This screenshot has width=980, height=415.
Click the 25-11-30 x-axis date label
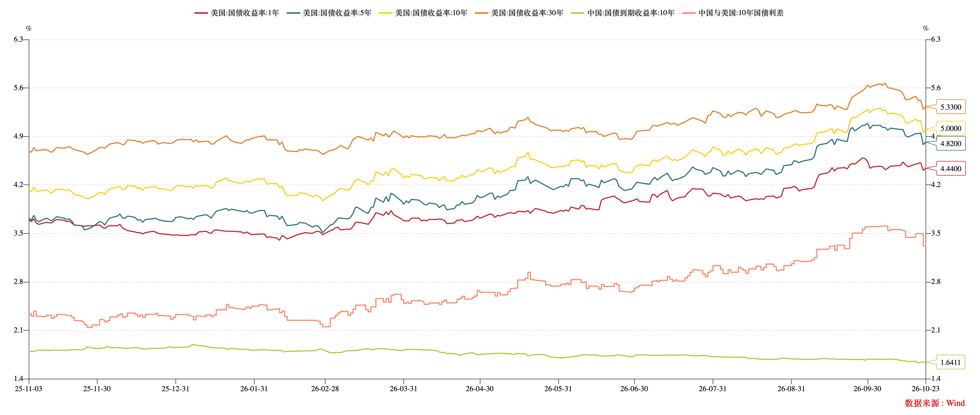97,389
